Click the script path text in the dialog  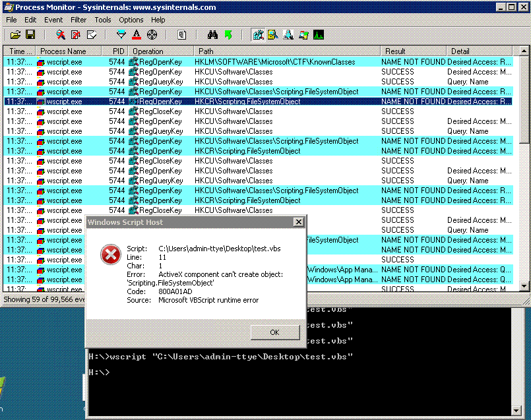[x=220, y=249]
